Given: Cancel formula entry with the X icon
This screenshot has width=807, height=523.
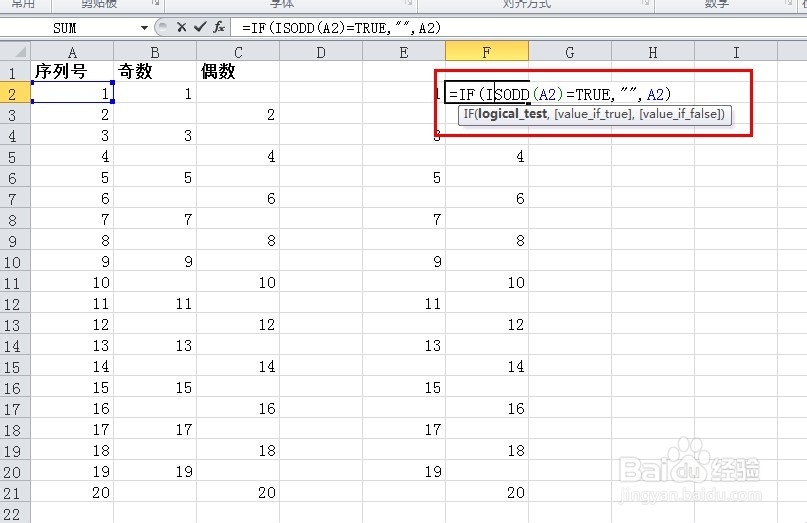Looking at the screenshot, I should [x=181, y=27].
